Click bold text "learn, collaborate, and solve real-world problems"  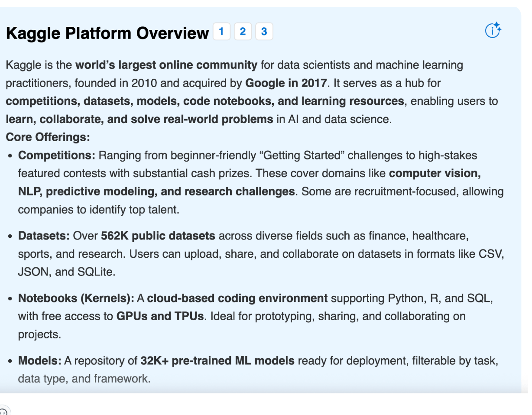tap(139, 119)
